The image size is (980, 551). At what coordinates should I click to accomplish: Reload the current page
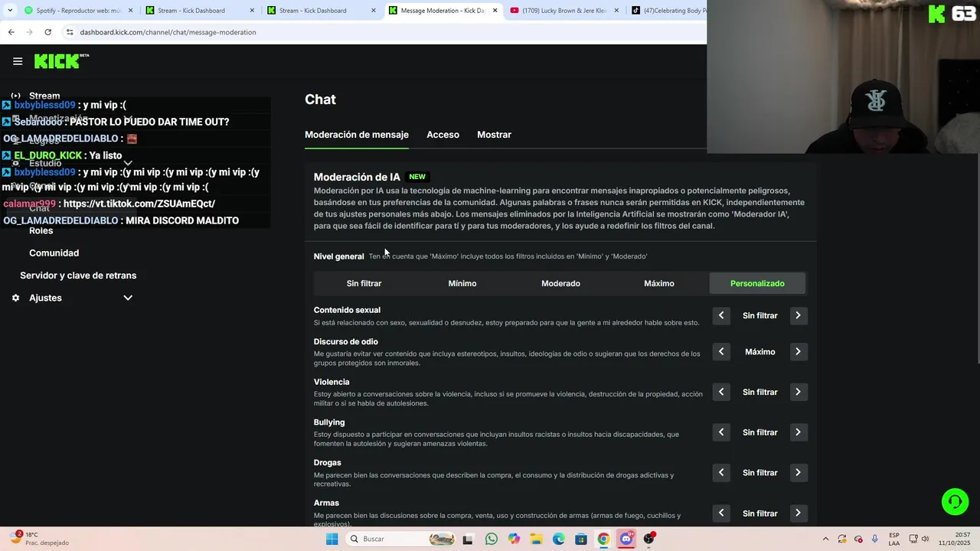click(x=47, y=32)
